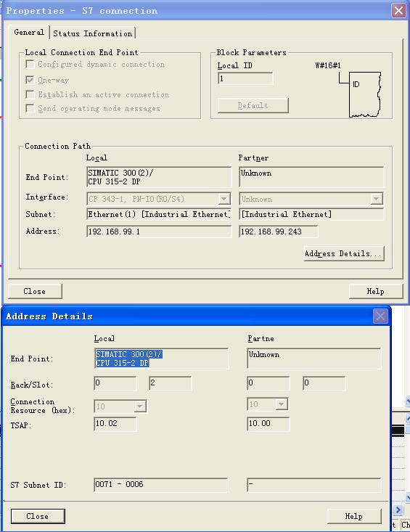Click the Default button under Local ID
The image size is (410, 532).
[x=253, y=105]
